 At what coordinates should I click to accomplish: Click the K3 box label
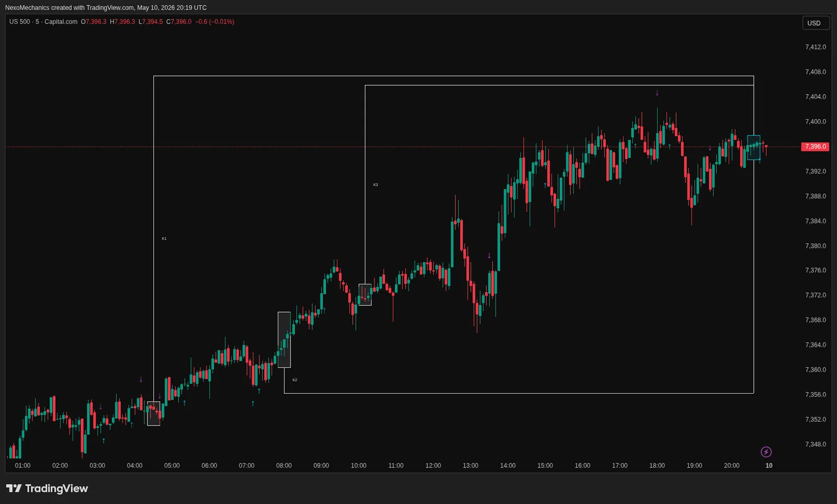click(x=376, y=185)
